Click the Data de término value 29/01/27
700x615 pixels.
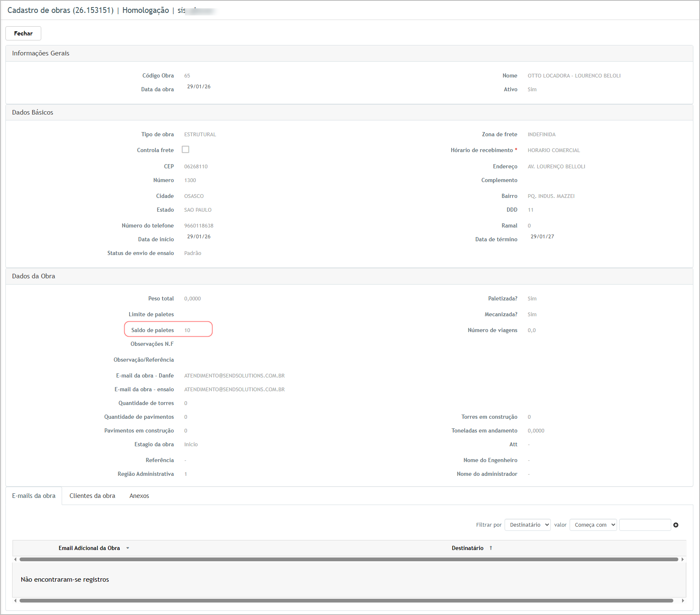tap(542, 237)
